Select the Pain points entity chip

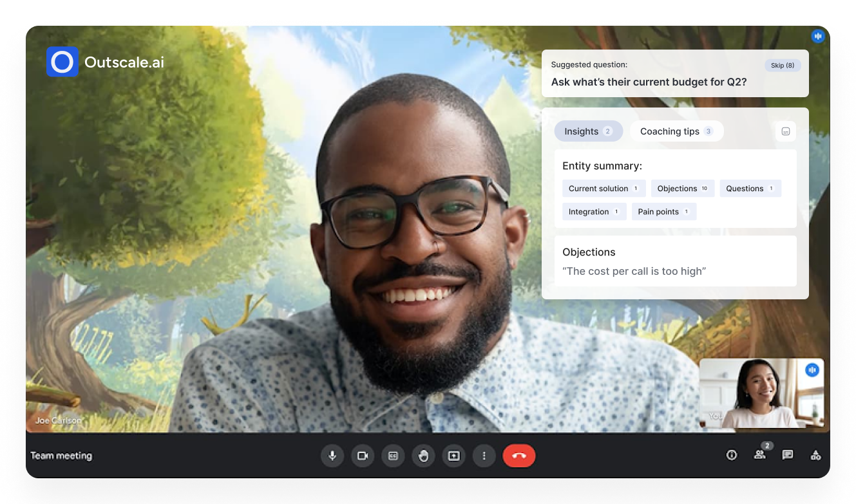[x=663, y=212]
